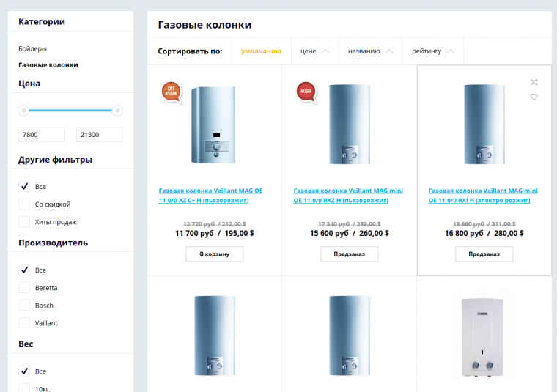Click the minimum price field showing 7800

42,135
